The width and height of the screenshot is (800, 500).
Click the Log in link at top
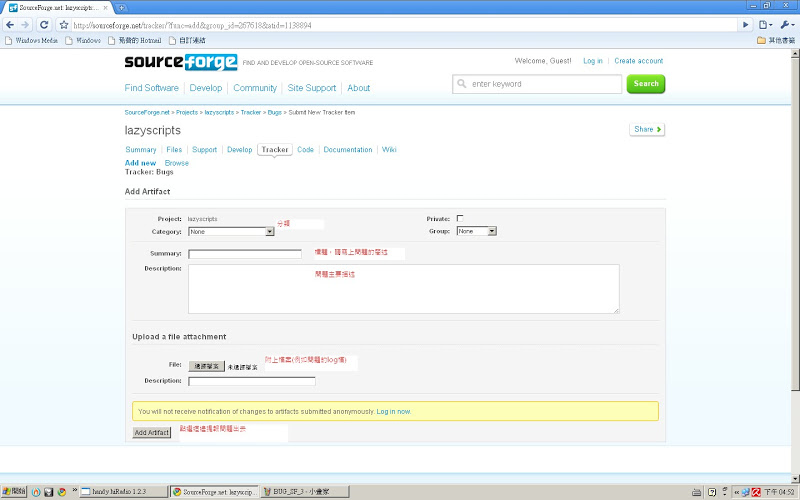[593, 61]
